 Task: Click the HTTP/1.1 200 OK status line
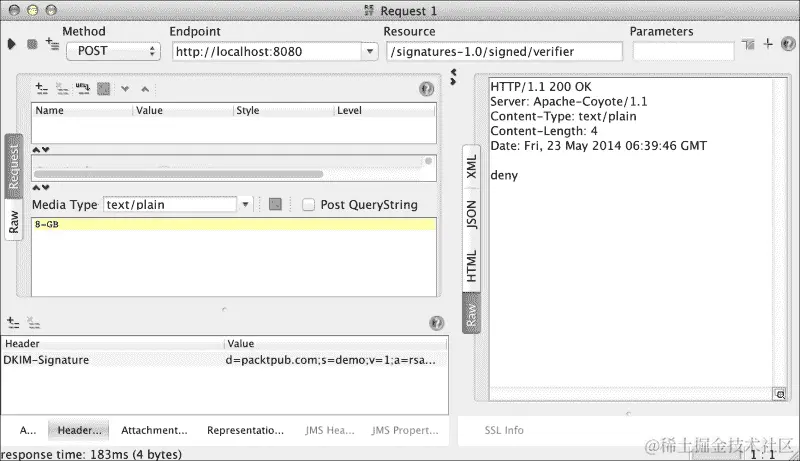pos(541,87)
